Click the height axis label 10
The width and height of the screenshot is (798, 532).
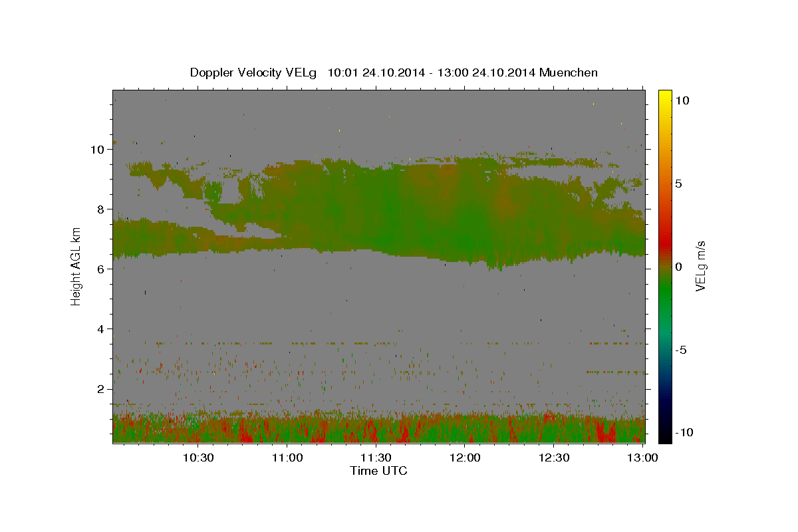98,150
